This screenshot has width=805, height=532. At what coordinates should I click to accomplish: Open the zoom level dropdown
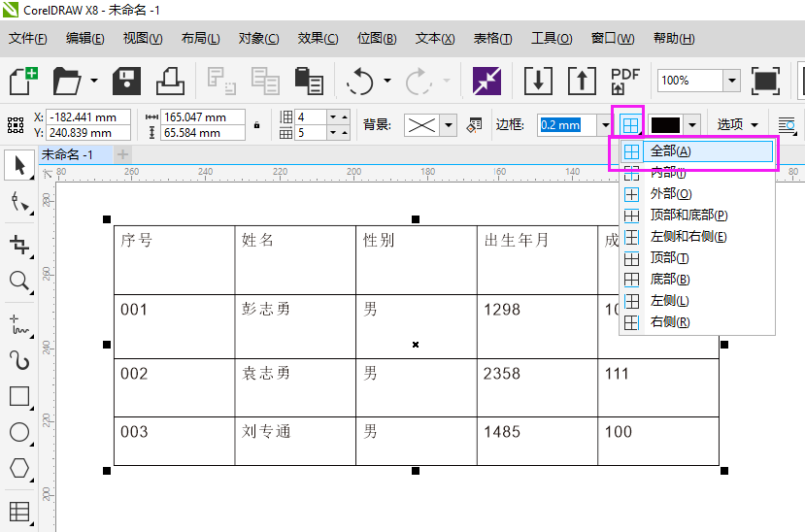pyautogui.click(x=731, y=81)
